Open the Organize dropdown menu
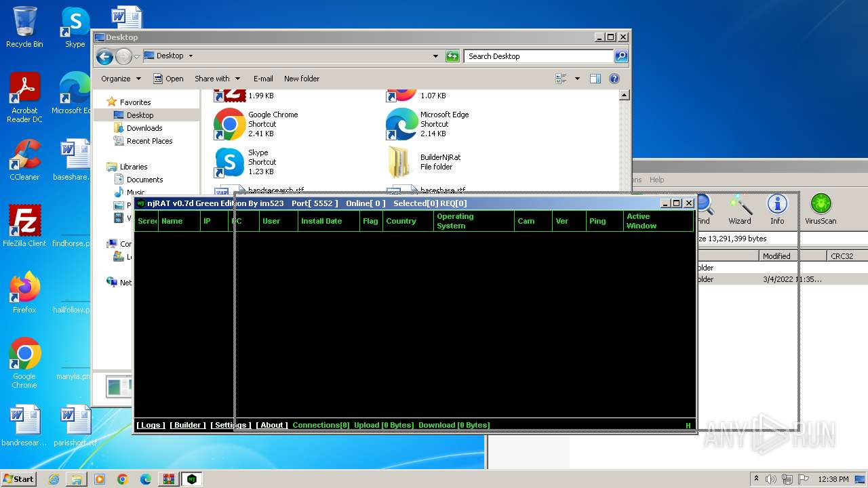The image size is (868, 488). coord(121,79)
